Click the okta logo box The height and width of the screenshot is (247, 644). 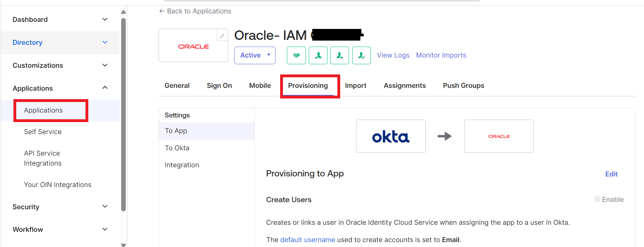391,136
